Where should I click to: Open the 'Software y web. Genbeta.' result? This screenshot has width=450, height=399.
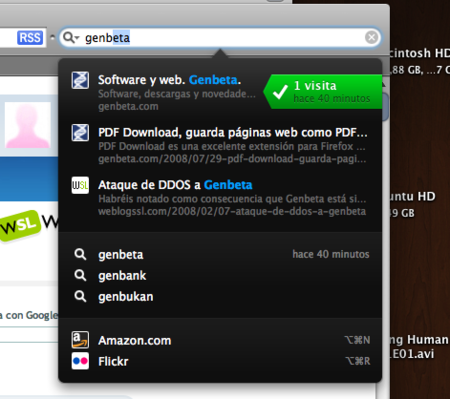pyautogui.click(x=220, y=92)
